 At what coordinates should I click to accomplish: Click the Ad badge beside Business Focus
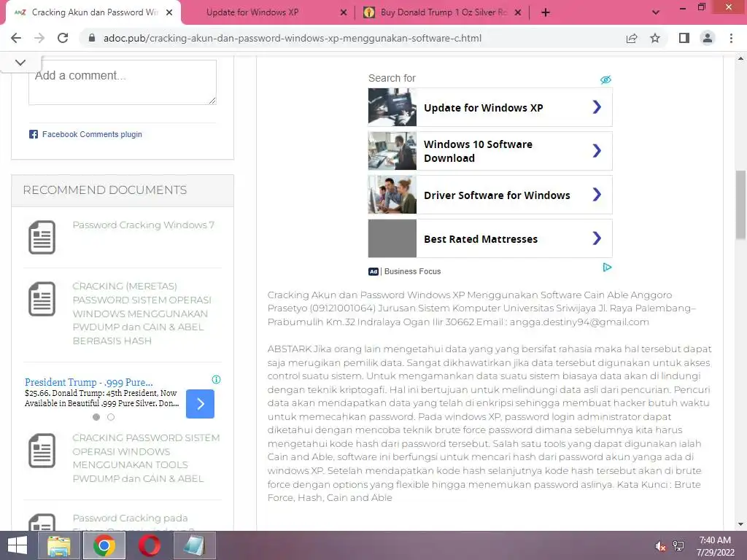click(373, 271)
